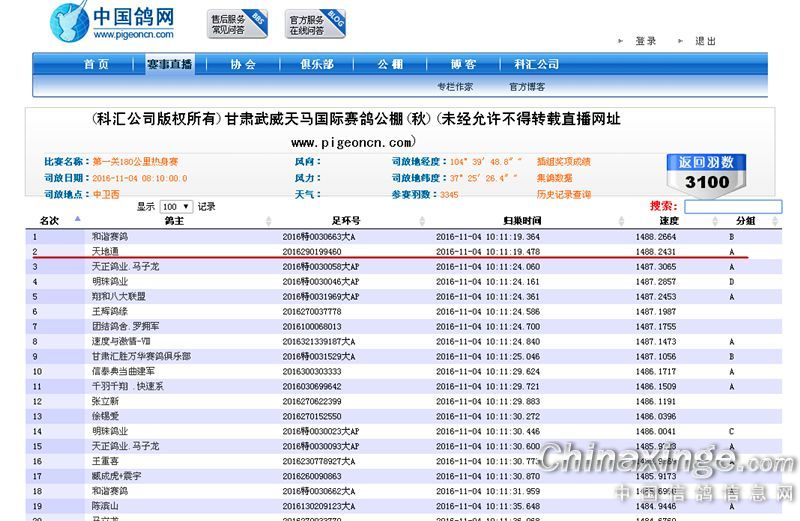Sort results by 分组 column header

pyautogui.click(x=746, y=220)
